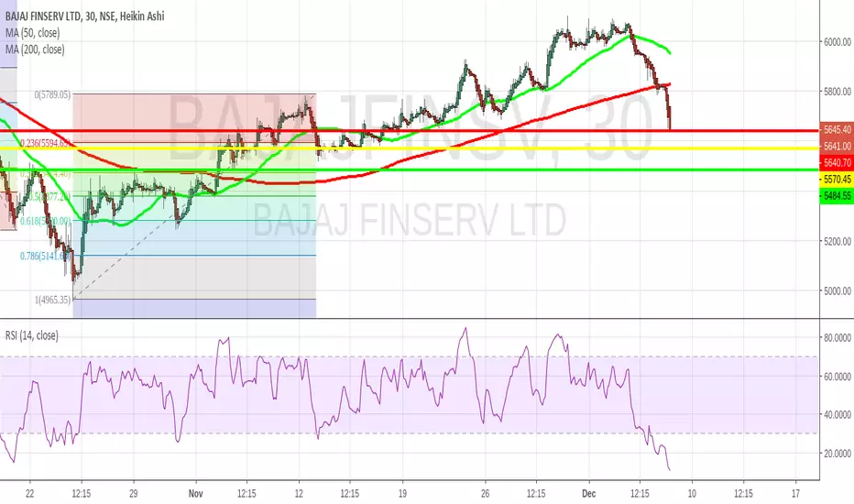Click the 12:15 time label between 10 and 17
The width and height of the screenshot is (854, 504).
click(743, 494)
